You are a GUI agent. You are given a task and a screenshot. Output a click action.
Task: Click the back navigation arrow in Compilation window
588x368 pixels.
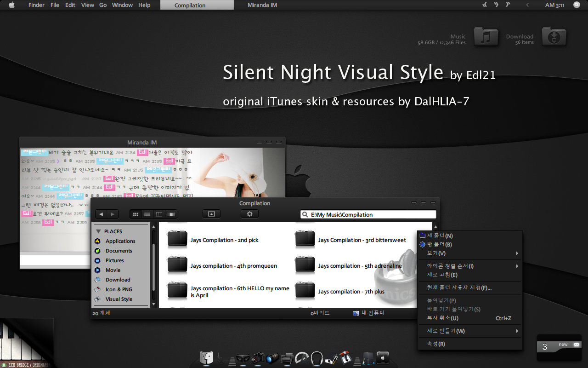[101, 213]
